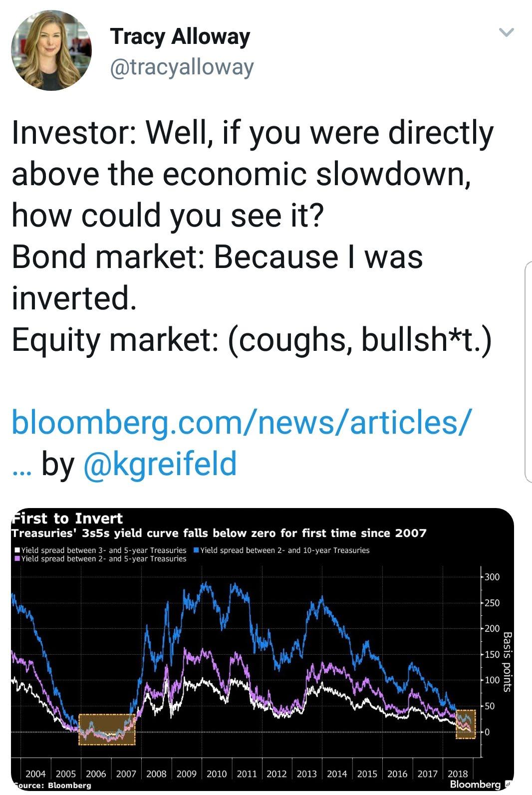
Task: Click the purple 2-5 year spread legend swatch
Action: pos(17,559)
